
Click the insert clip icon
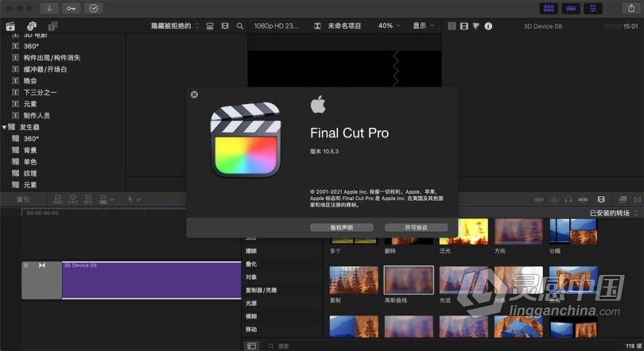73,199
